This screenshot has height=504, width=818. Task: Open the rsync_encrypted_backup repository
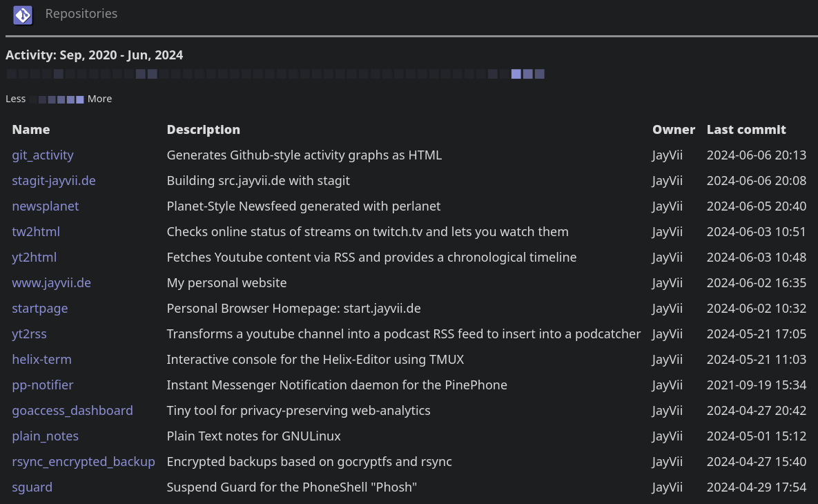pyautogui.click(x=84, y=462)
